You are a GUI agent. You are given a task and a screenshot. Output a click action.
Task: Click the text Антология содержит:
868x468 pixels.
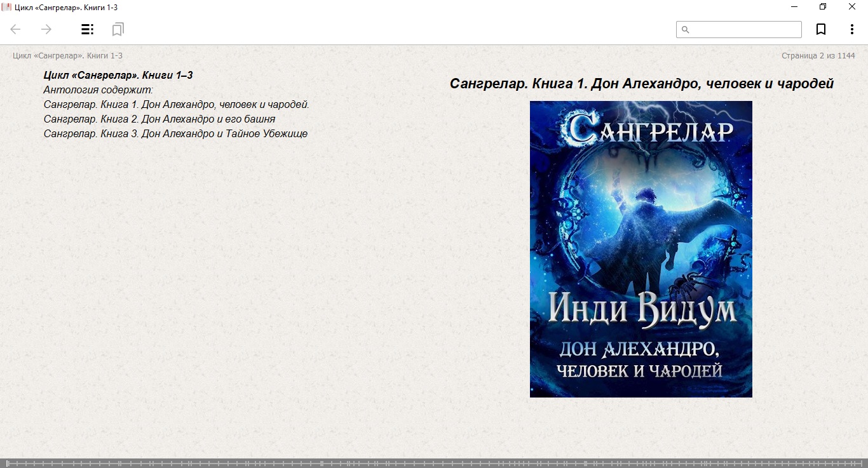tap(98, 90)
